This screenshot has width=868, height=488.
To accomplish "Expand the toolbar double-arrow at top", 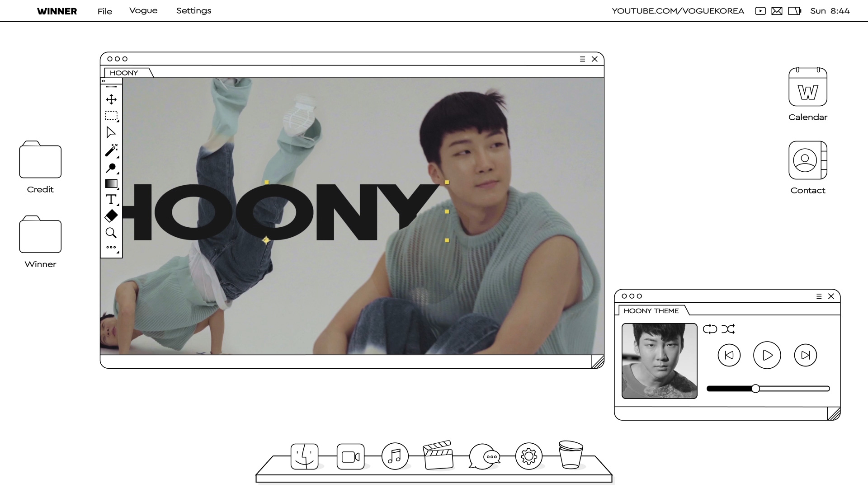I will (x=104, y=81).
